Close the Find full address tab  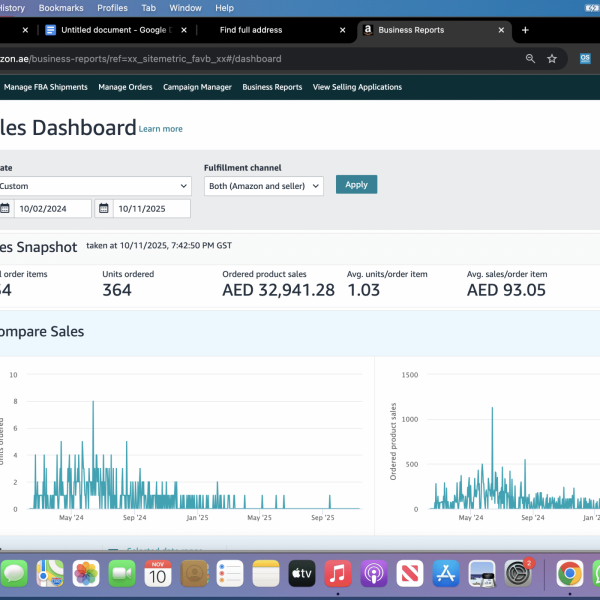(x=342, y=30)
